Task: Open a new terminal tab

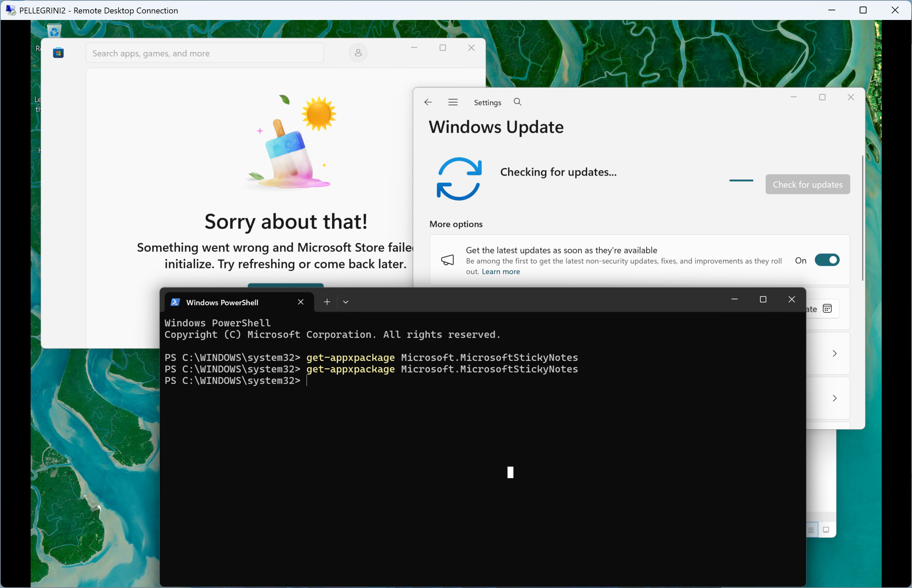Action: pyautogui.click(x=327, y=302)
